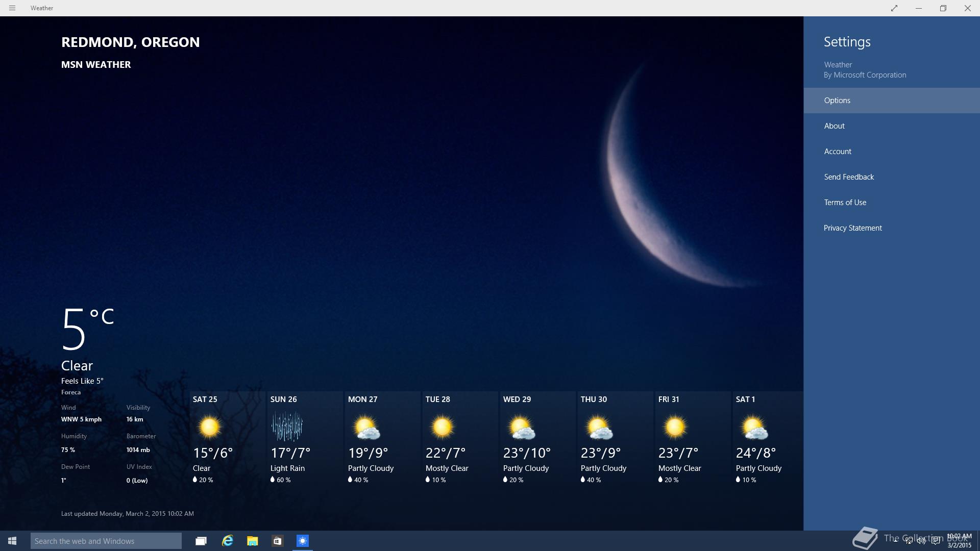Click the partly cloudy icon for THU 30
This screenshot has width=980, height=551.
(x=599, y=428)
